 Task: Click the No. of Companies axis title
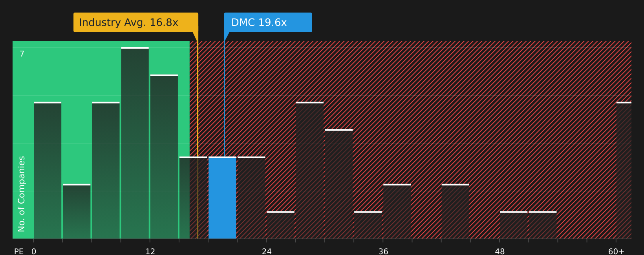(22, 194)
